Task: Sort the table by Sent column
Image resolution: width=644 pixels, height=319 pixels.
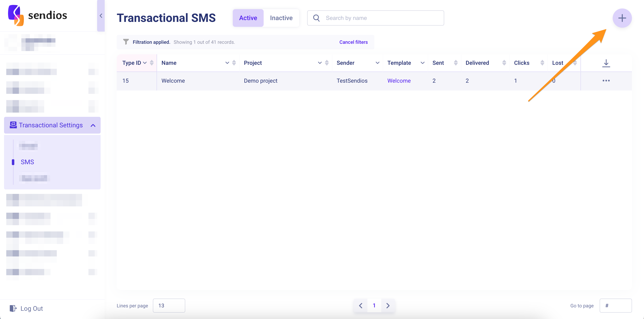Action: 455,63
